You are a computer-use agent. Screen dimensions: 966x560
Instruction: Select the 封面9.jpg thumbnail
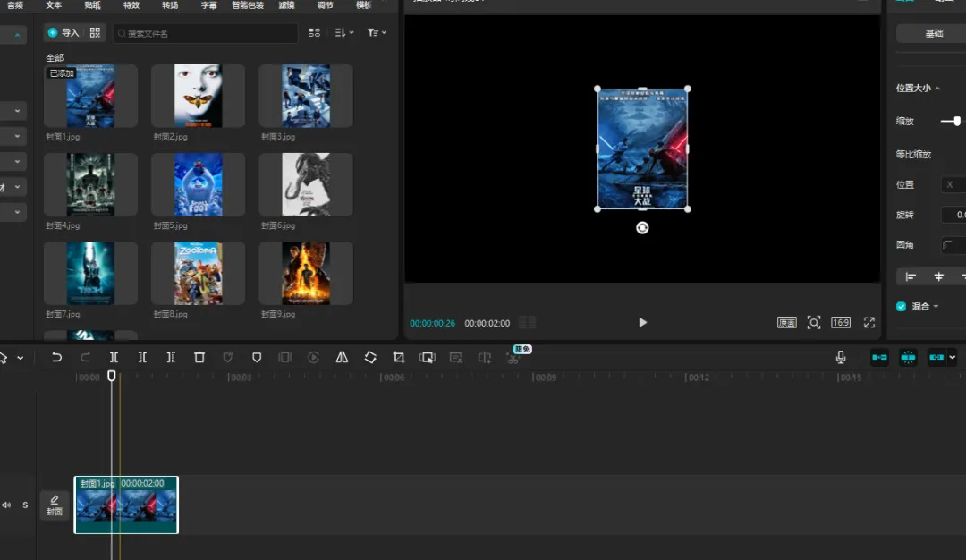click(306, 273)
